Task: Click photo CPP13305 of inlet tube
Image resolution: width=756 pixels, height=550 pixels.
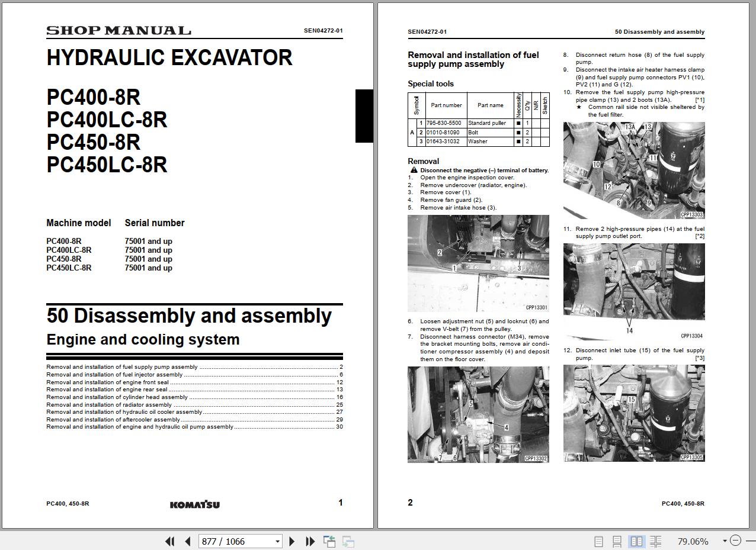Action: click(634, 413)
